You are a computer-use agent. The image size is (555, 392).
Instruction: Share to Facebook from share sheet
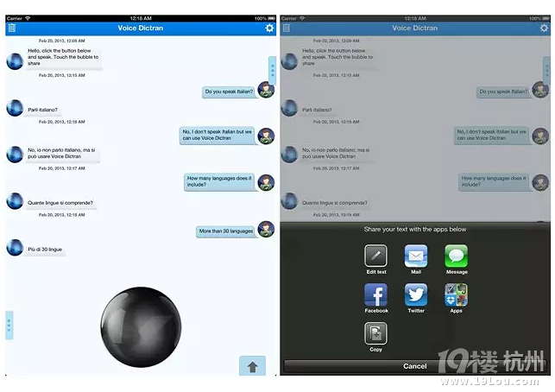pyautogui.click(x=376, y=295)
